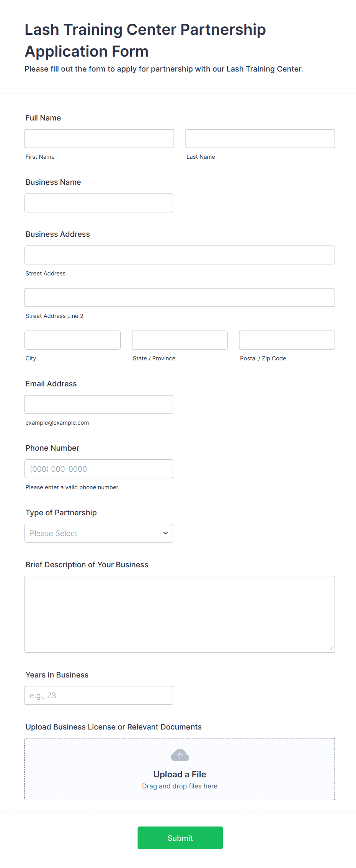Click the Upload a File area

pyautogui.click(x=180, y=774)
